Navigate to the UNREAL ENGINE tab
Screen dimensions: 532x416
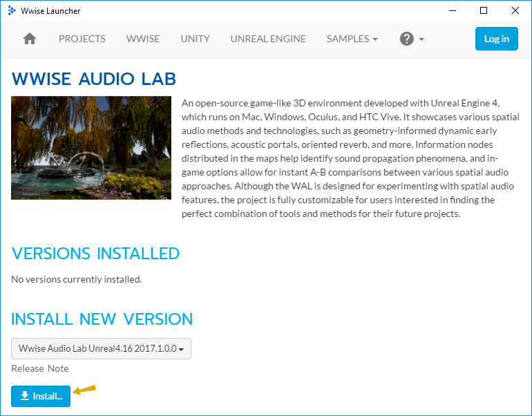tap(268, 39)
